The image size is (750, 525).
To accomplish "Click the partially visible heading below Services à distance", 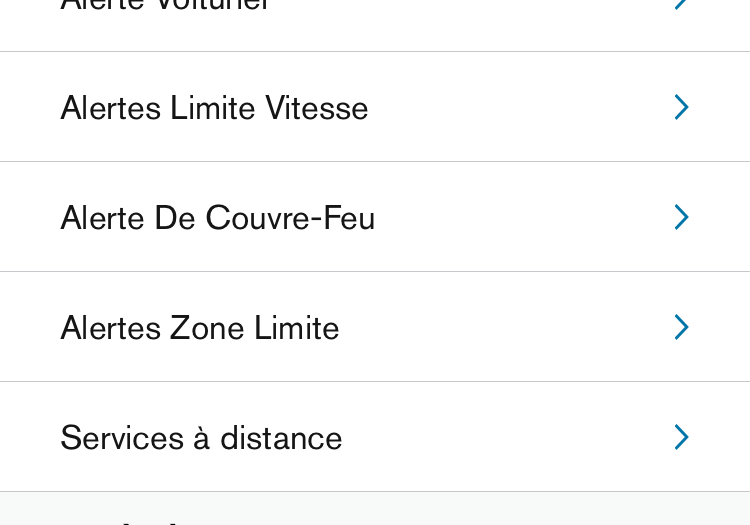I will click(x=120, y=519).
